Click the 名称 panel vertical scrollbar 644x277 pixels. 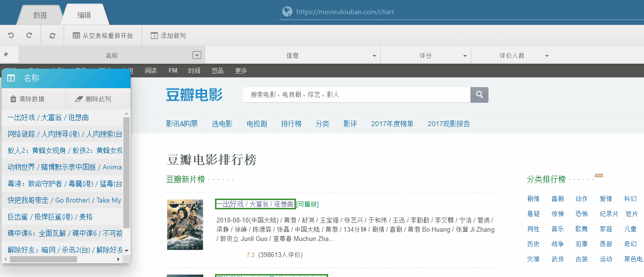click(127, 172)
